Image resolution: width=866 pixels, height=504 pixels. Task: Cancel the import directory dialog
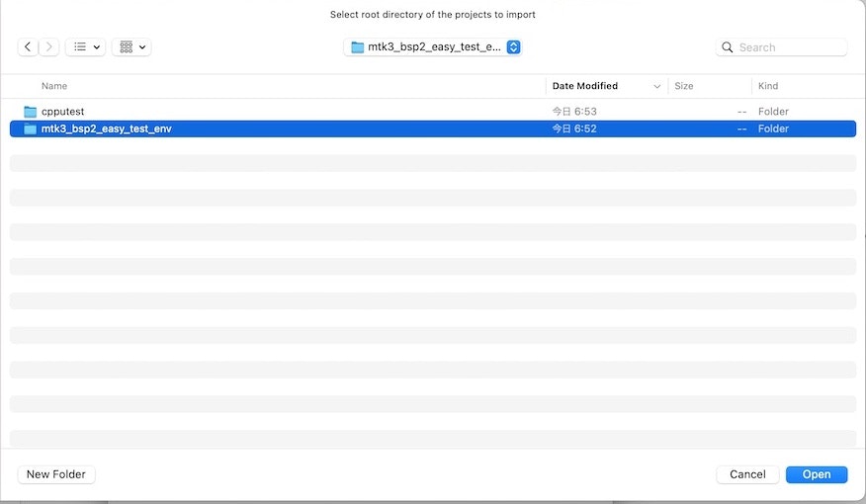747,474
